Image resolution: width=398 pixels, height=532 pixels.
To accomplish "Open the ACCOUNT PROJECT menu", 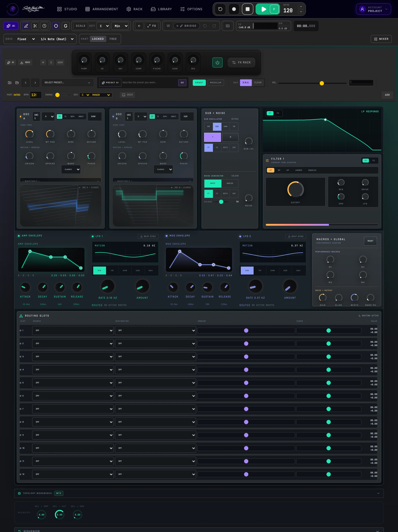I will [373, 9].
